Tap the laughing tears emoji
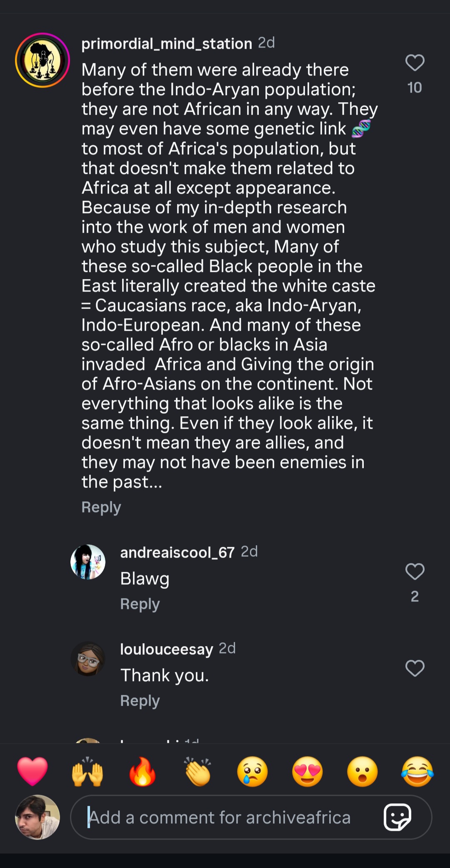Viewport: 450px width, 868px height. pos(417,771)
